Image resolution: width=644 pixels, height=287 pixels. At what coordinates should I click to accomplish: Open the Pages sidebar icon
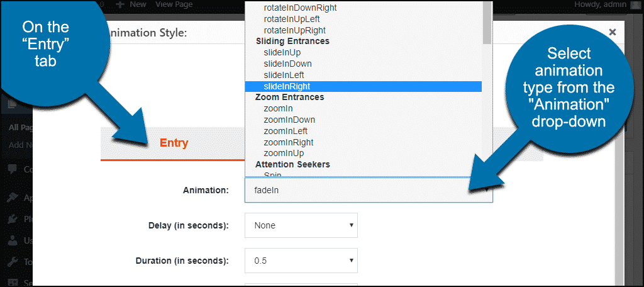point(13,104)
